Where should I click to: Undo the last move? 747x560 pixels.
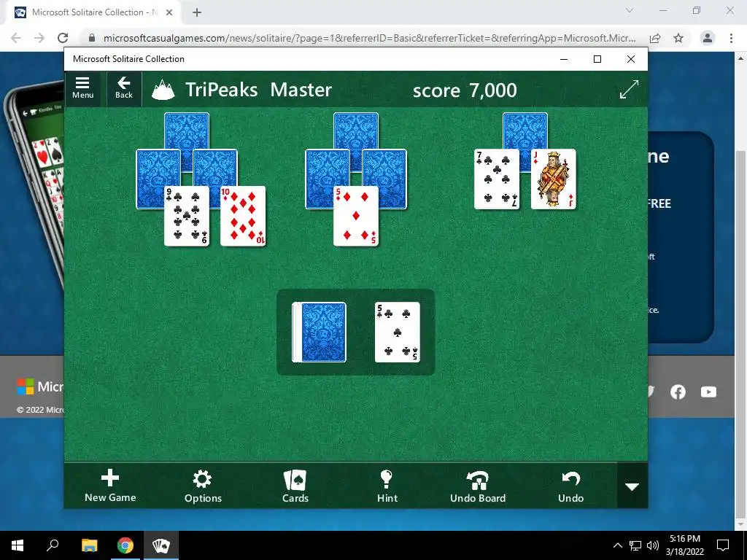click(570, 486)
